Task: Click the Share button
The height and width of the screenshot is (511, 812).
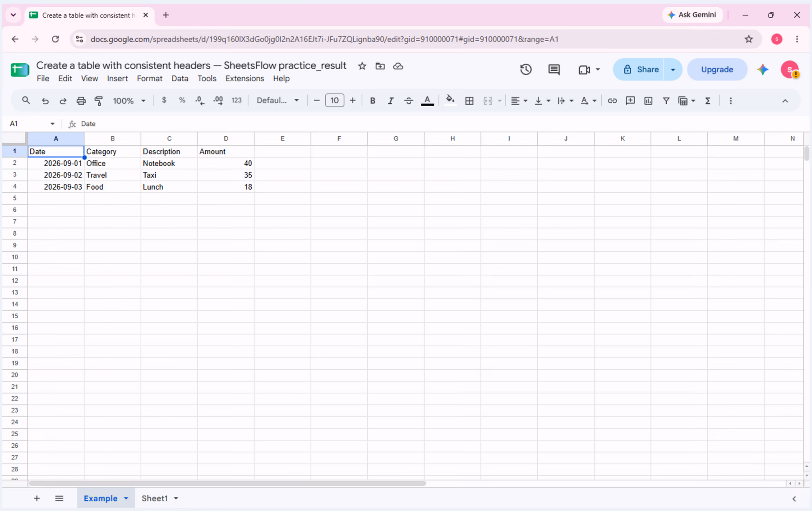Action: point(639,70)
